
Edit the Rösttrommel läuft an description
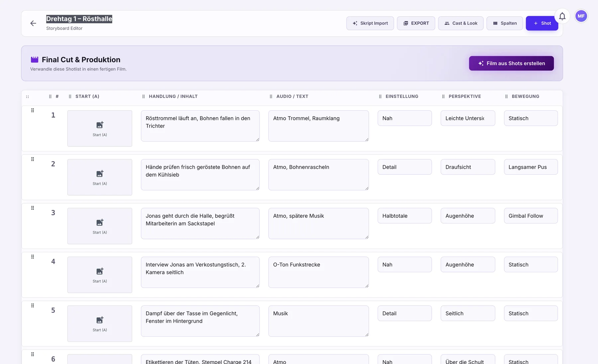(x=200, y=126)
